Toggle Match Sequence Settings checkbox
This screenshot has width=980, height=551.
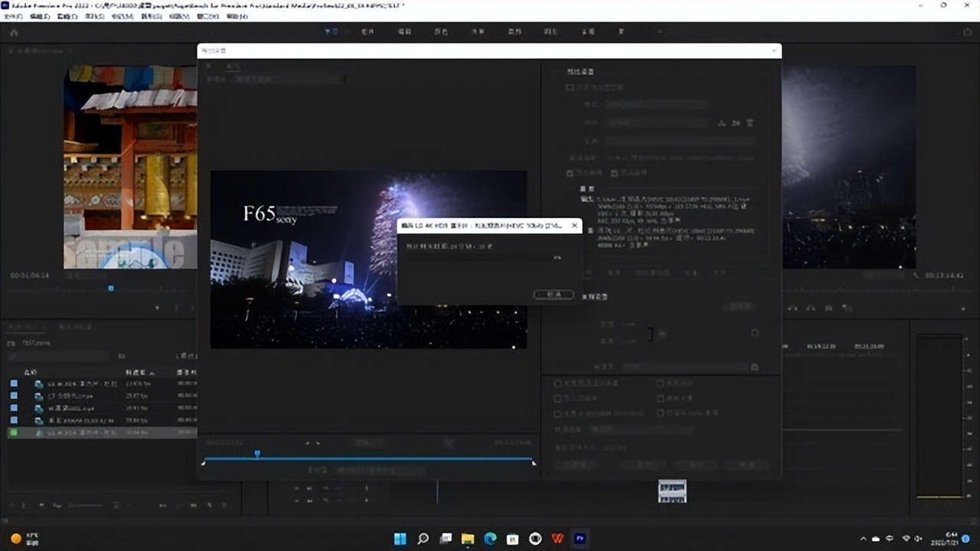(x=570, y=87)
